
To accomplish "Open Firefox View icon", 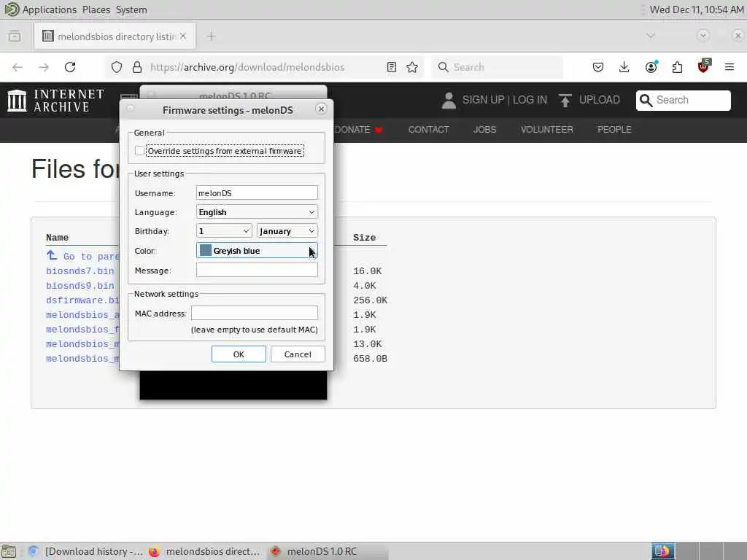I will 15,36.
